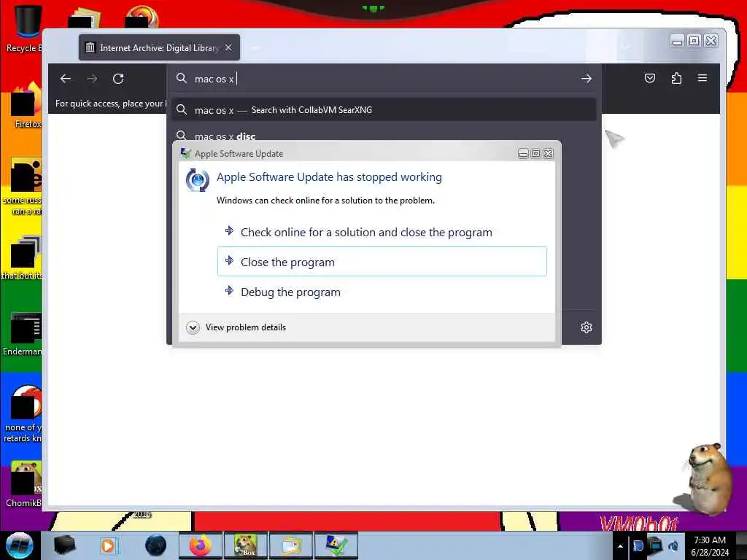Click the blue swirl tray icon
Image resolution: width=747 pixels, height=560 pixels.
tap(673, 545)
